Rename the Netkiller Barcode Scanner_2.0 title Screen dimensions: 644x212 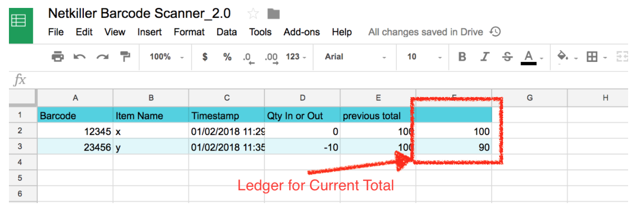click(139, 13)
